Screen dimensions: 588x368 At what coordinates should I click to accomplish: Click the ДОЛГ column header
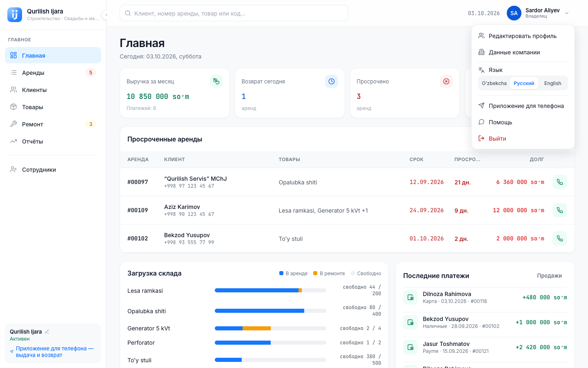[537, 159]
